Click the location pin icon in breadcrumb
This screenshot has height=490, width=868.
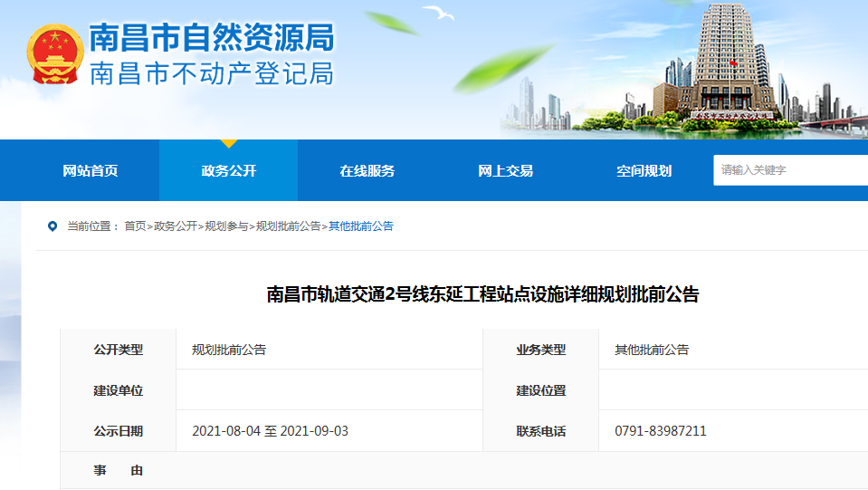[52, 226]
